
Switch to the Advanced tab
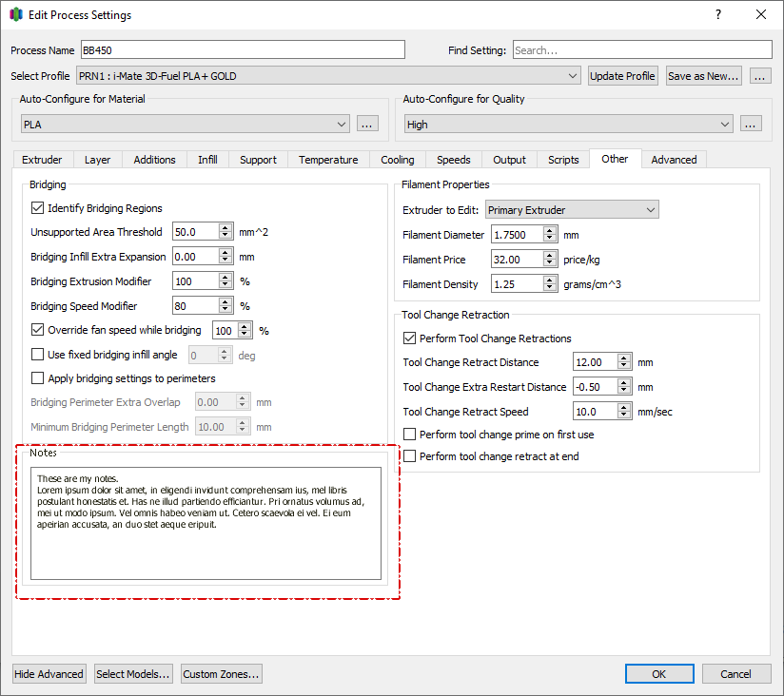[674, 160]
